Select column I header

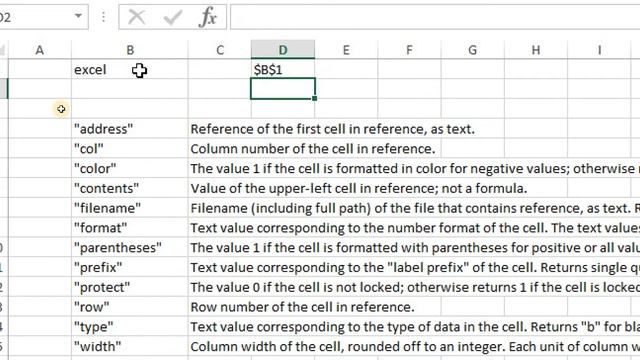click(599, 50)
